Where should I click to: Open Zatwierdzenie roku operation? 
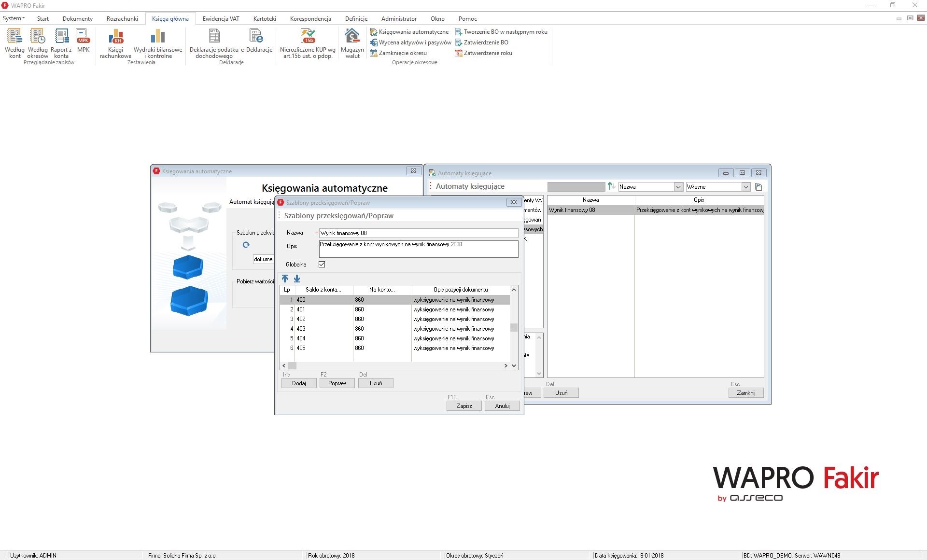pos(484,53)
